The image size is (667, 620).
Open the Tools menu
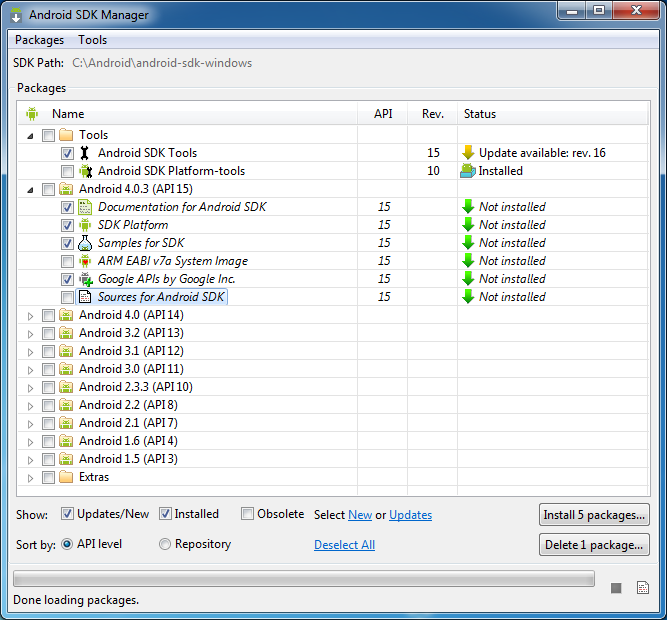[92, 40]
